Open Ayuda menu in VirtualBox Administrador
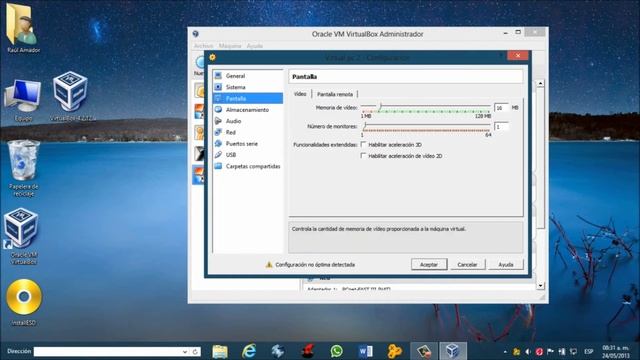This screenshot has width=640, height=360. 254,46
